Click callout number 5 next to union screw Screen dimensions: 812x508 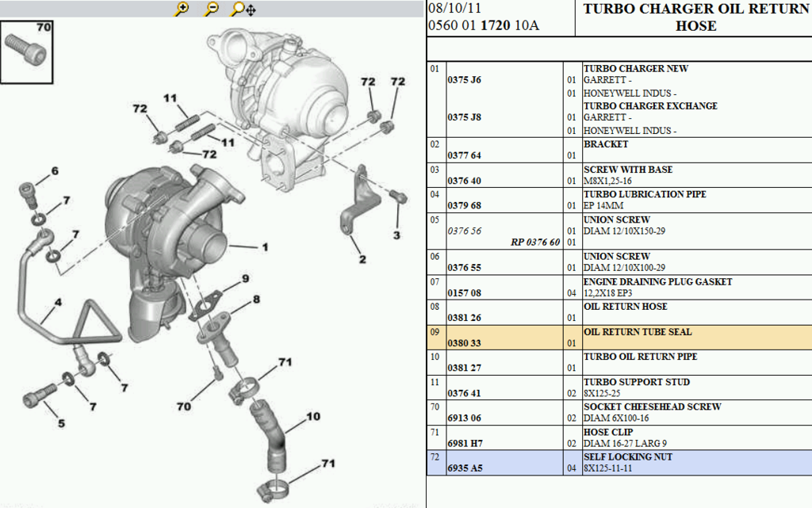click(62, 423)
